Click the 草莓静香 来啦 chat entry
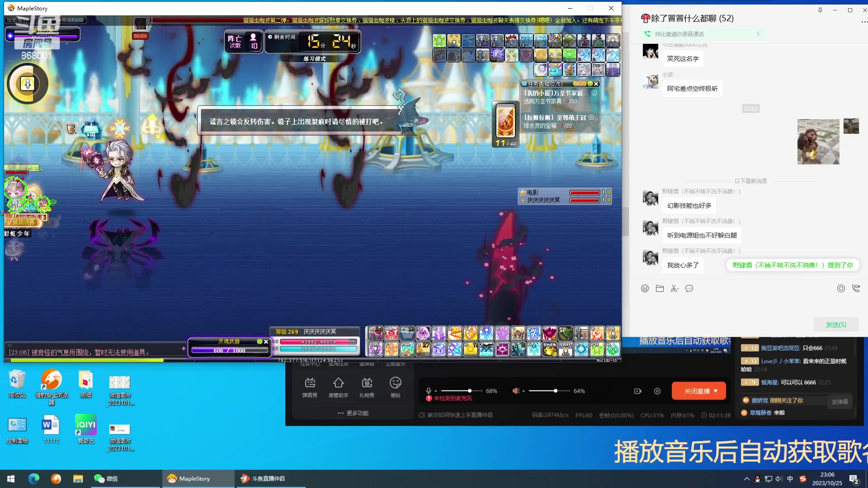The height and width of the screenshot is (488, 868). (763, 413)
